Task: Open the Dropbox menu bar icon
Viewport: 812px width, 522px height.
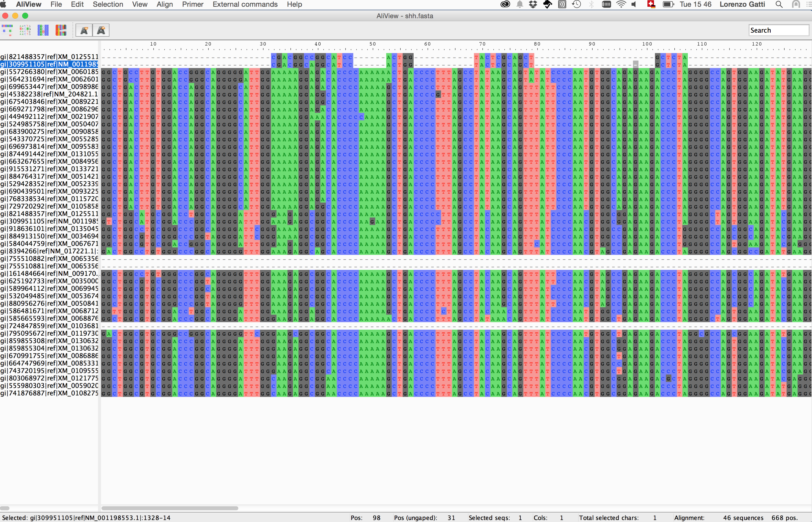Action: pyautogui.click(x=533, y=4)
